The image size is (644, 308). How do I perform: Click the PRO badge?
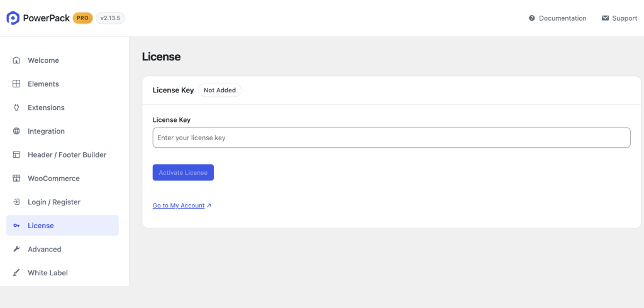coord(83,18)
